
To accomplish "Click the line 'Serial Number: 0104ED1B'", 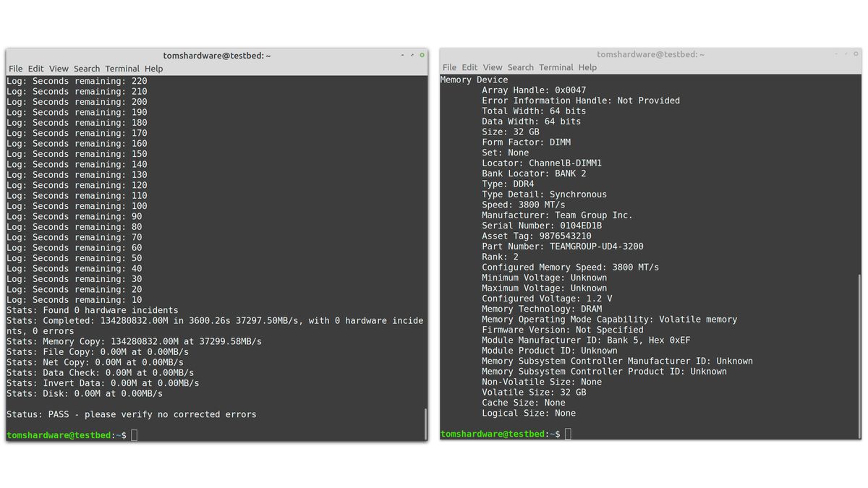I will coord(542,226).
